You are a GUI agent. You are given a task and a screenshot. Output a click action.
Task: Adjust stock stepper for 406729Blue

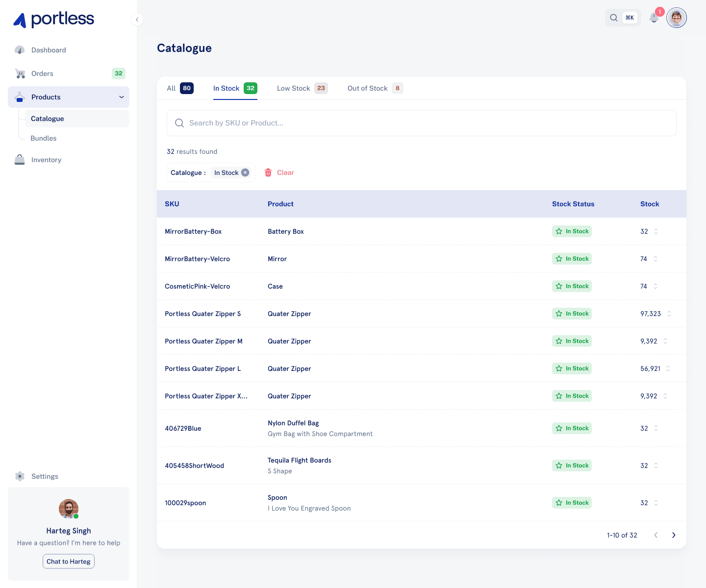coord(656,428)
